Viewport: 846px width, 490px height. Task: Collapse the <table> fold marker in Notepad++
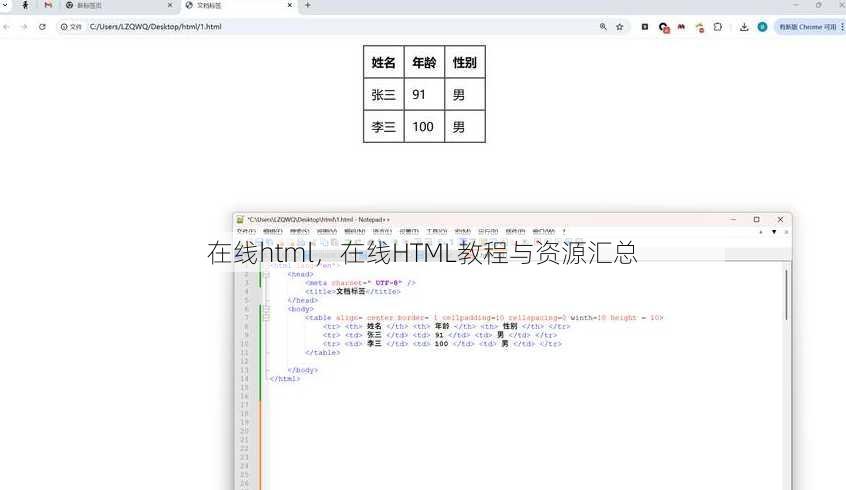[266, 317]
